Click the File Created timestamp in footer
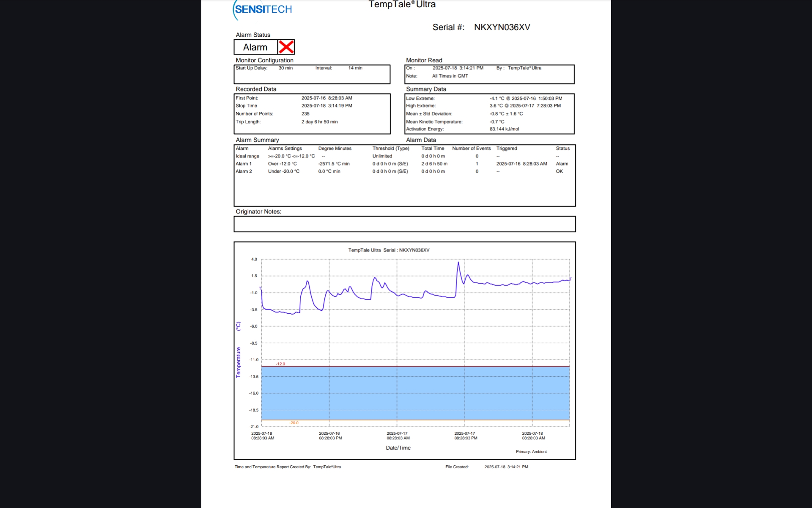The image size is (812, 508). 506,467
